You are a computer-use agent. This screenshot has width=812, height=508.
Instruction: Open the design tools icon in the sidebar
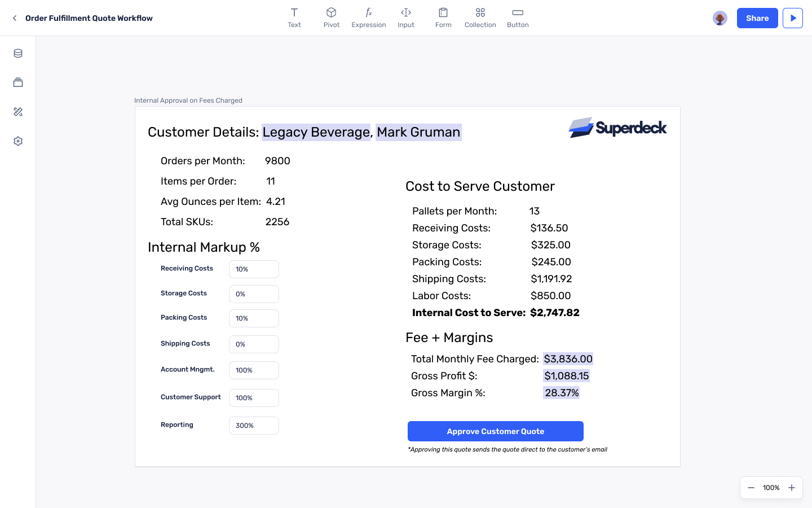18,112
